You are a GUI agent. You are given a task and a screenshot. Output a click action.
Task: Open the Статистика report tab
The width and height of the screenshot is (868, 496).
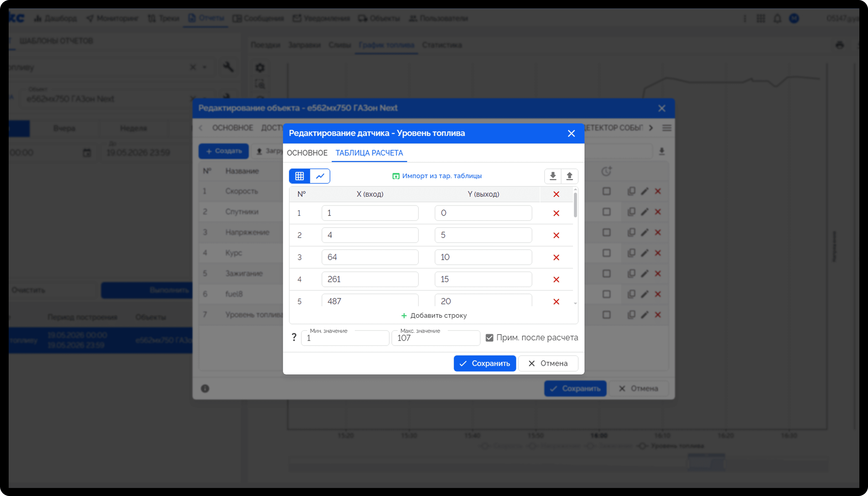(442, 45)
